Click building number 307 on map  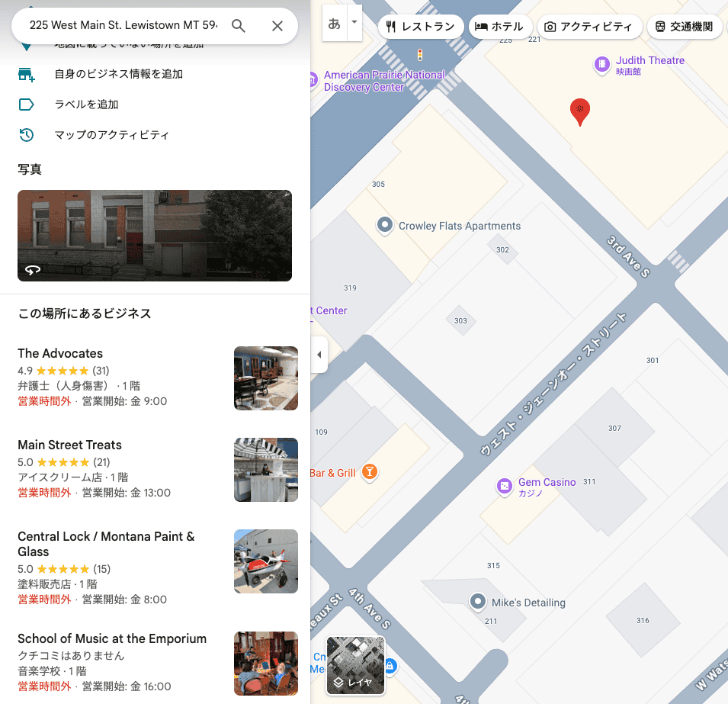click(614, 429)
